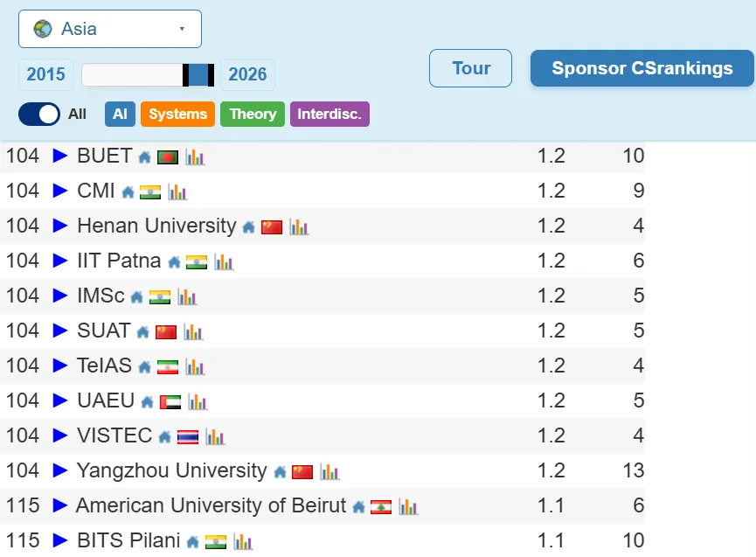Show Yangzhou University bar chart icon
This screenshot has height=557, width=756.
(329, 471)
